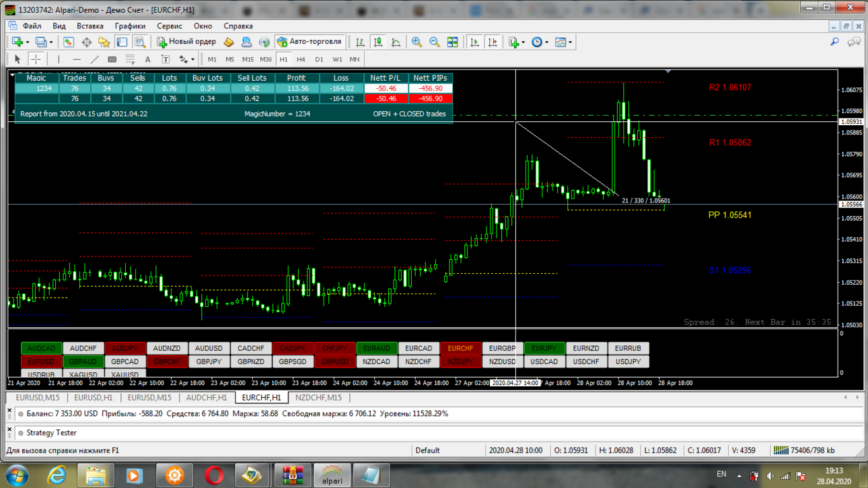Open the Navigator window with the star-folder icon

pos(104,42)
